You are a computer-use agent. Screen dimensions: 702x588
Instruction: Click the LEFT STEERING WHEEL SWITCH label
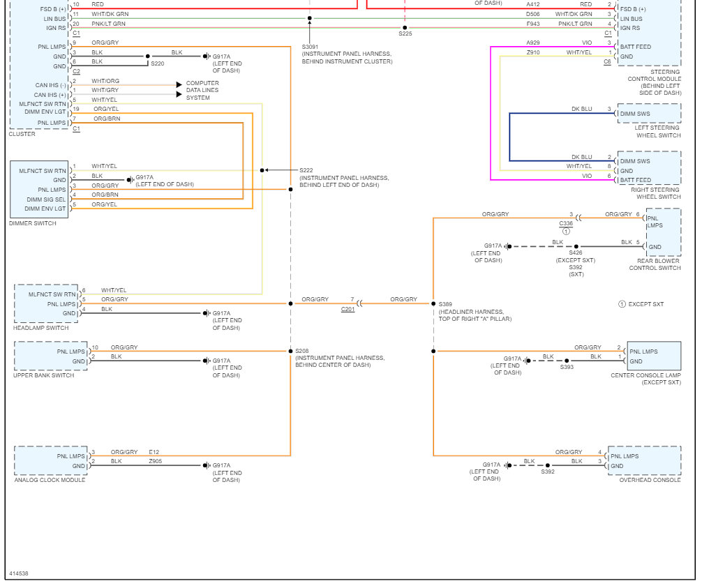click(x=657, y=132)
